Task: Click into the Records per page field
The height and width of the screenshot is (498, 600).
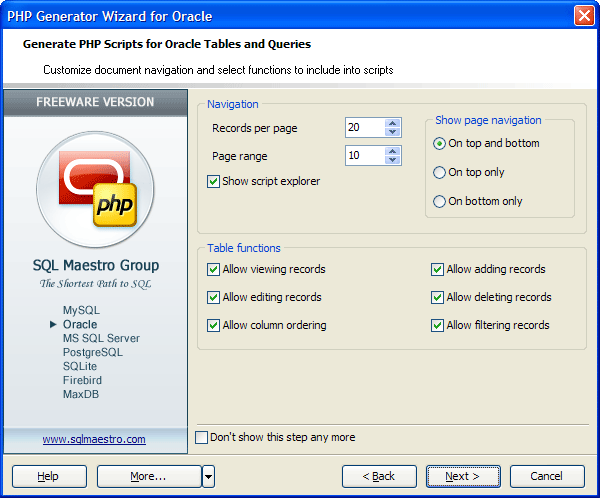Action: click(x=365, y=127)
